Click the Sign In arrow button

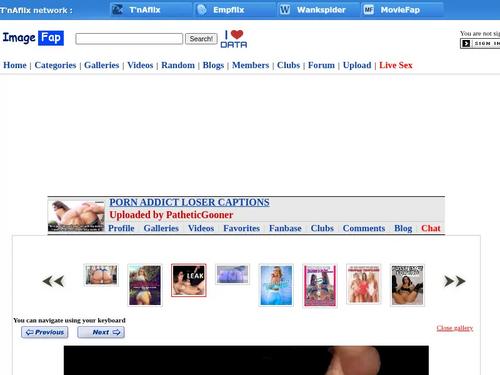point(466,43)
